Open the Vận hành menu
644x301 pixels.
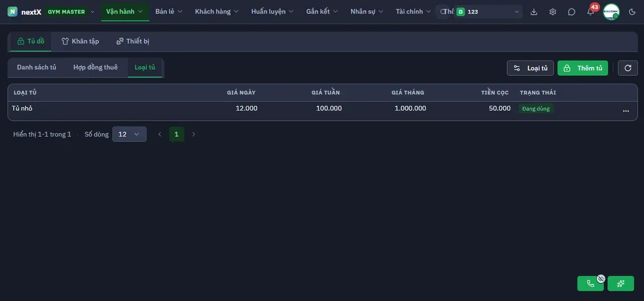(125, 12)
